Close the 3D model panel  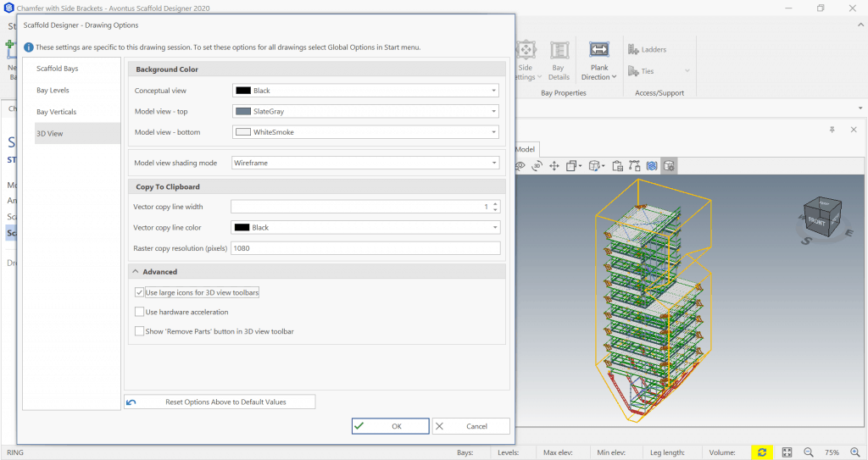(854, 130)
